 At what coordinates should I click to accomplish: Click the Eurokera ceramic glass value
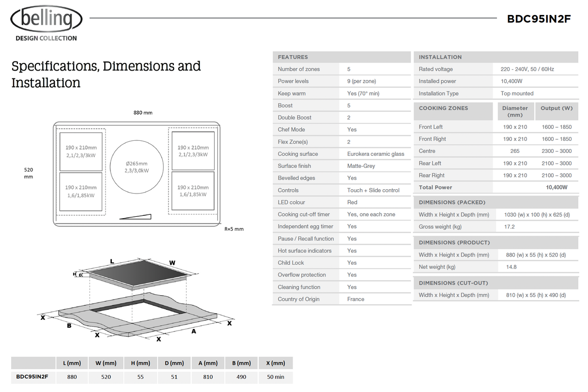tap(375, 154)
